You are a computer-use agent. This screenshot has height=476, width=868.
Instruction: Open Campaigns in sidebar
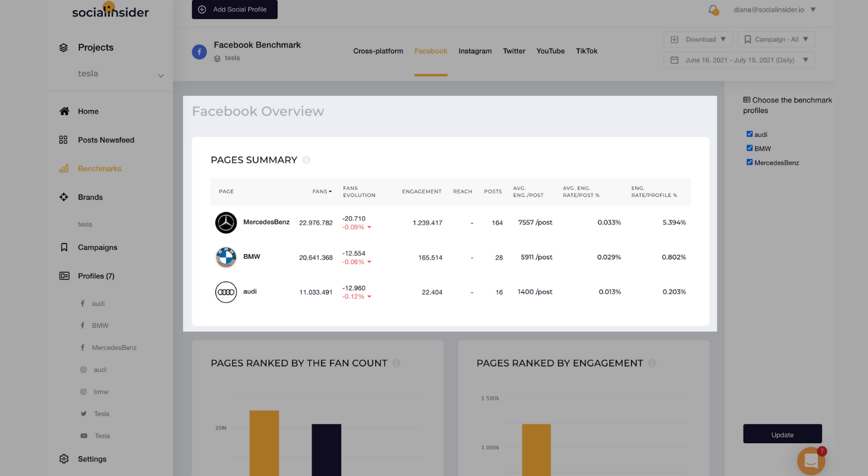click(x=98, y=248)
